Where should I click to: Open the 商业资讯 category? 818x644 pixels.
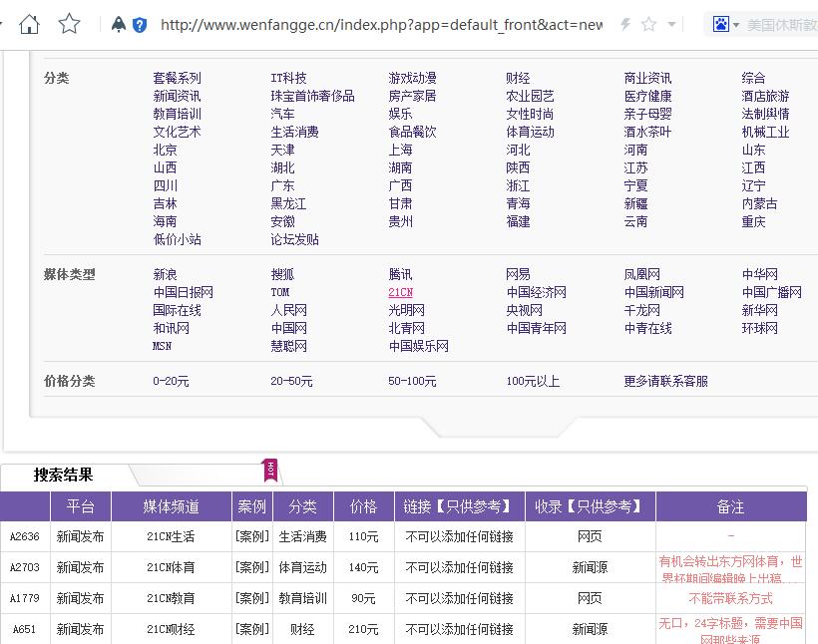tap(648, 78)
